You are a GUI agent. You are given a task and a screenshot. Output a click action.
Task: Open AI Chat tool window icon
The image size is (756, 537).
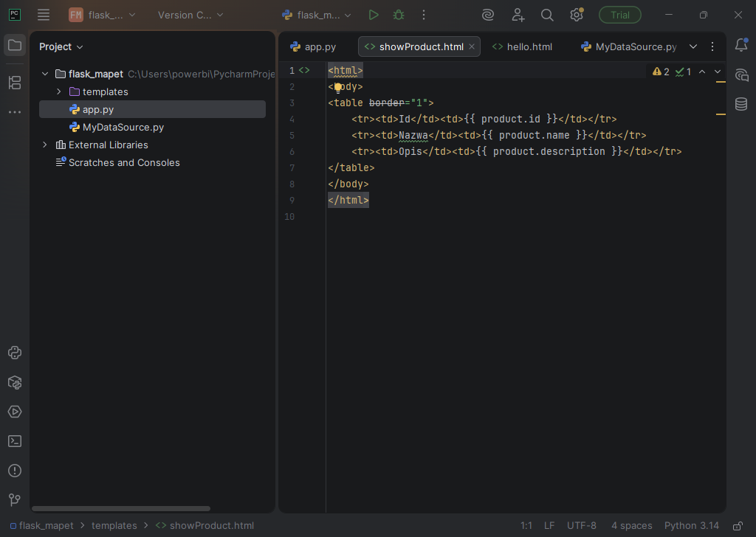tap(741, 75)
